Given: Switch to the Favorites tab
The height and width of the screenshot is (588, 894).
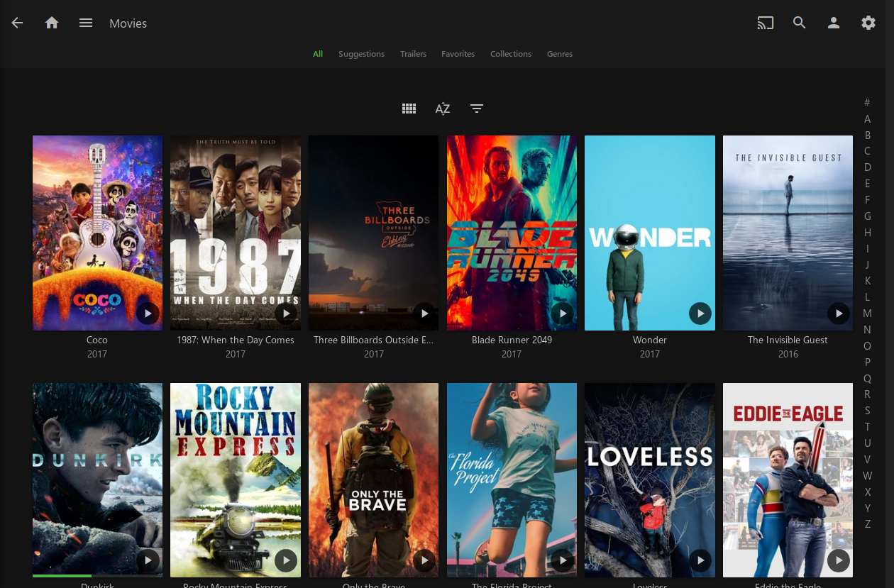Looking at the screenshot, I should click(458, 53).
